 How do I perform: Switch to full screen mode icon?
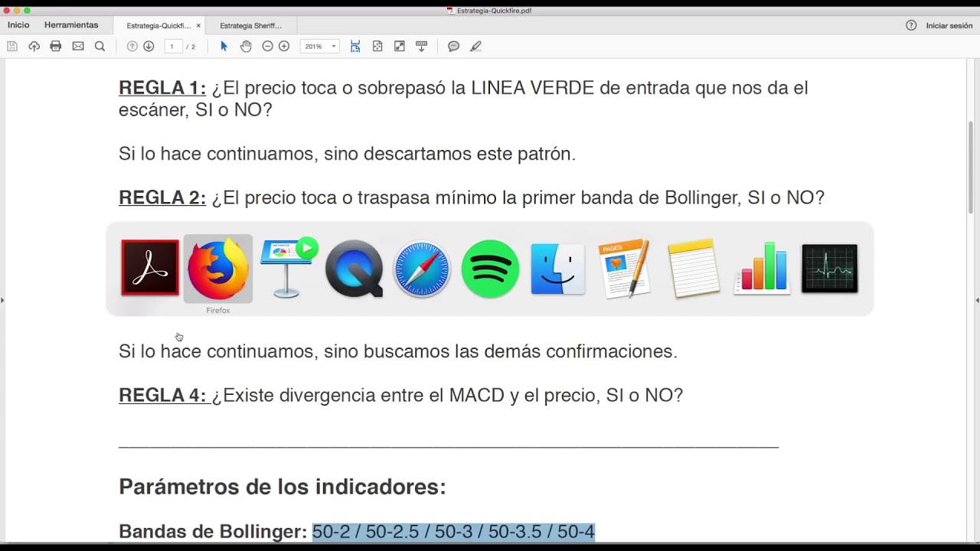(x=400, y=47)
